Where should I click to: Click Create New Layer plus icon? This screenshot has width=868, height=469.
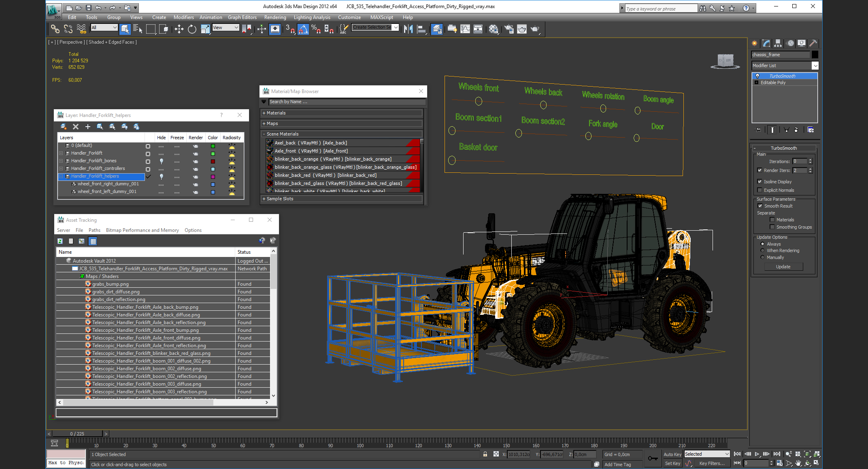pos(87,127)
